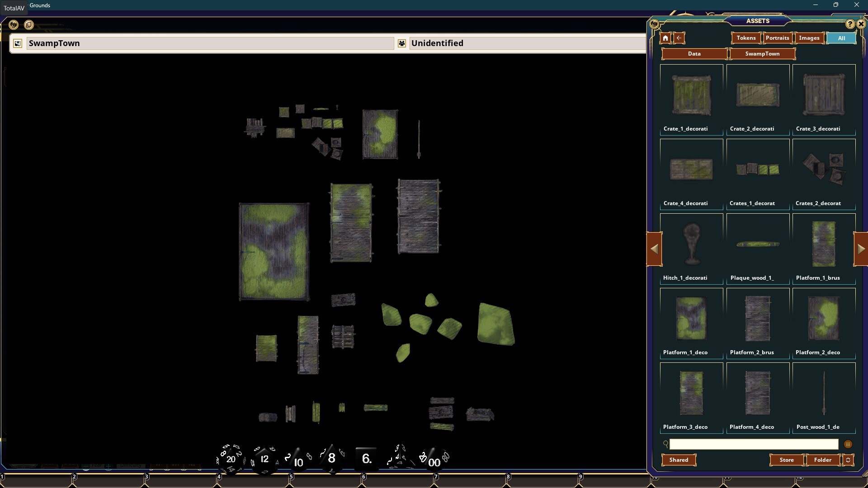Viewport: 868px width, 488px height.
Task: Click the d8 die icon
Action: (331, 458)
